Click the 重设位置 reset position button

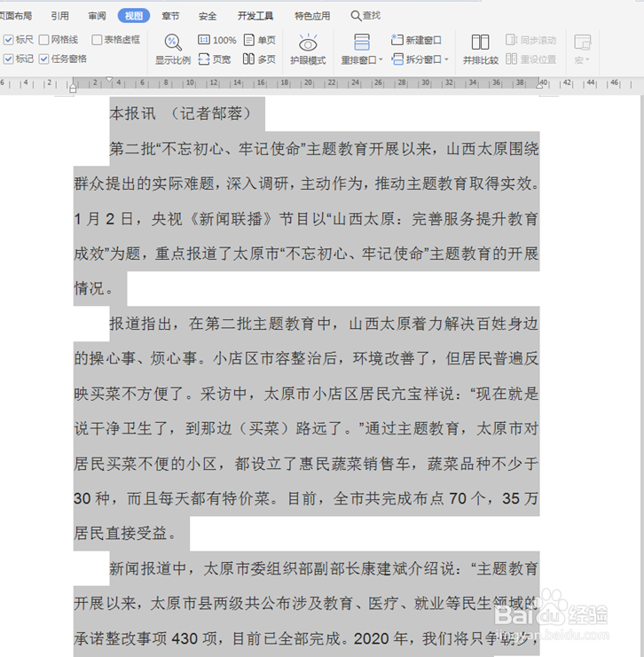tap(530, 59)
